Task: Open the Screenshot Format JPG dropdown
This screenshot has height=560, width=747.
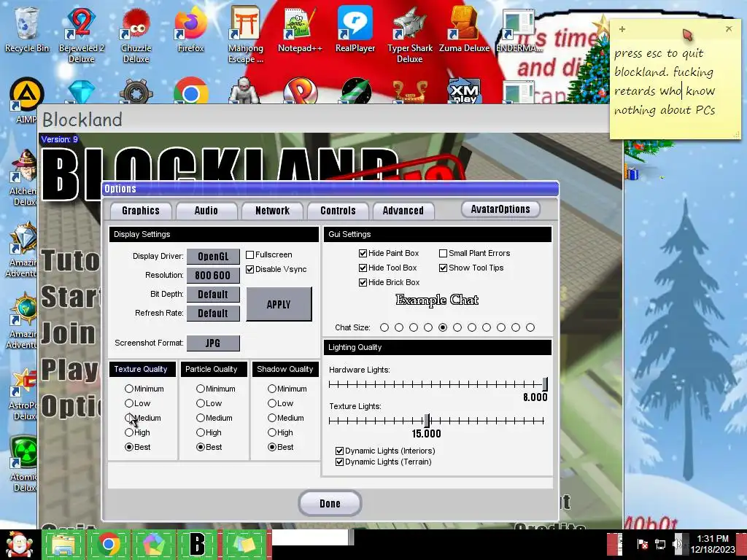Action: point(213,343)
